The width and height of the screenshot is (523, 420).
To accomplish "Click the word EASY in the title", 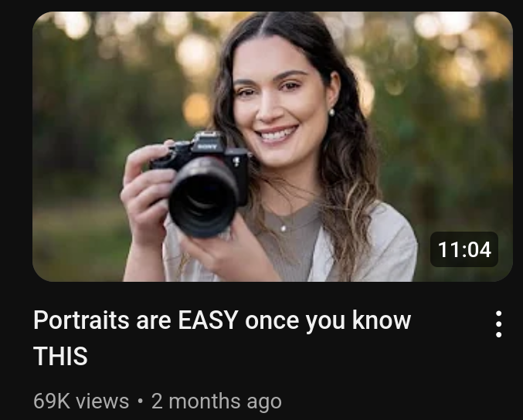I will tap(208, 320).
